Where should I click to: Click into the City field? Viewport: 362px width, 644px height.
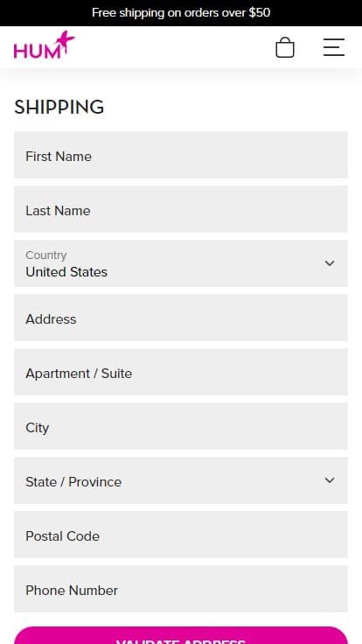click(181, 426)
